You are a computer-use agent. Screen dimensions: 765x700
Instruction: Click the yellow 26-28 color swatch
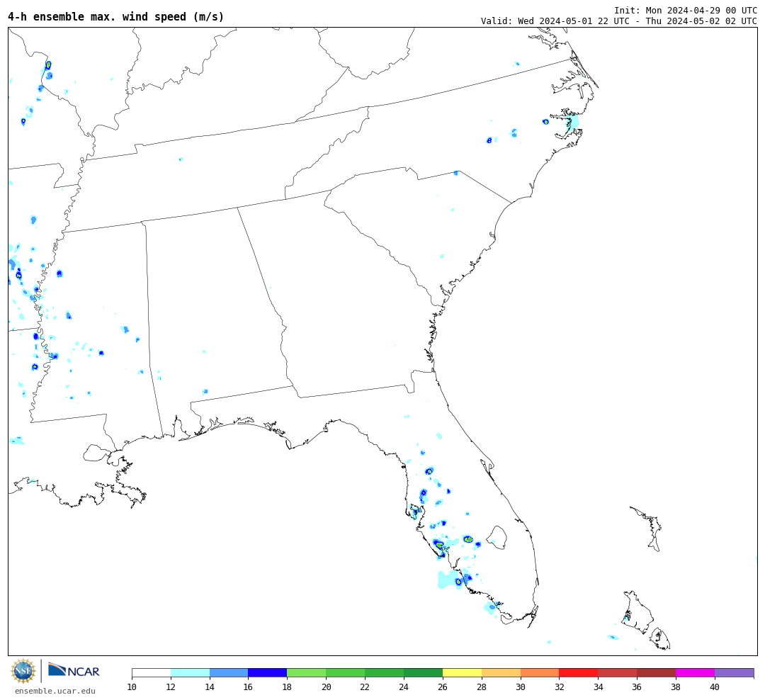[462, 672]
